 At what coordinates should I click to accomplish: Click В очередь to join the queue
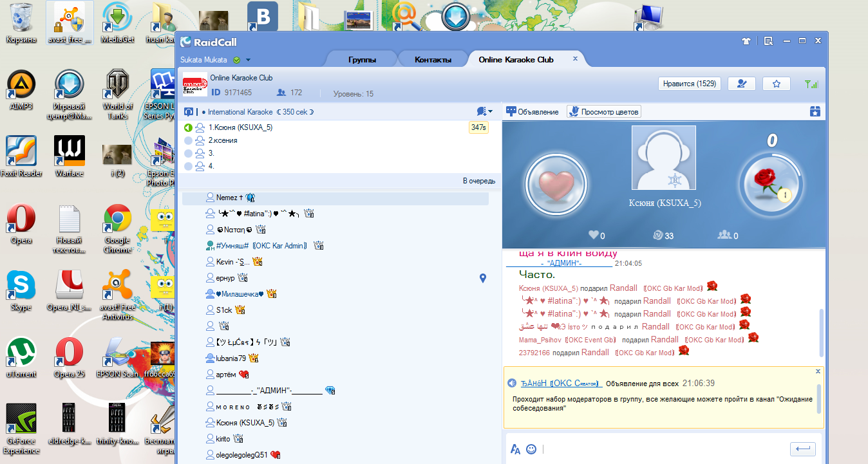479,181
